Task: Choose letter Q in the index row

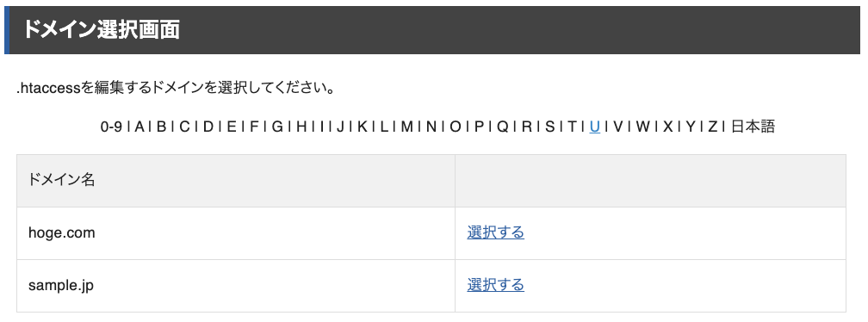Action: 502,127
